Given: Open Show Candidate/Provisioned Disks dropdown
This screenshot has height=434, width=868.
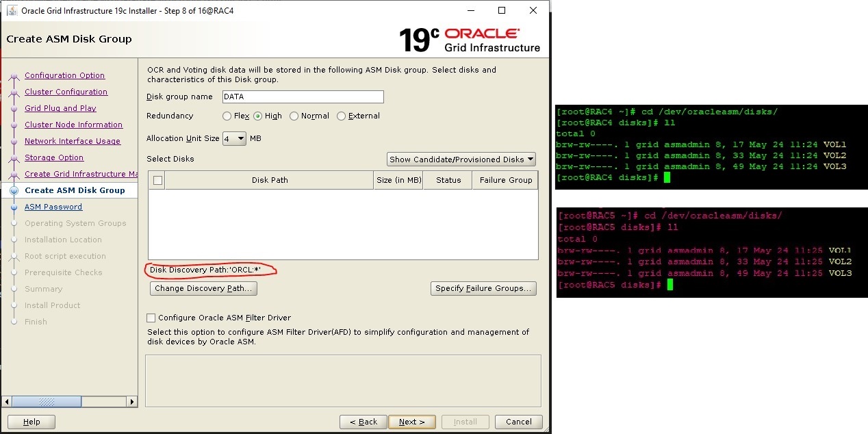Looking at the screenshot, I should pos(461,159).
